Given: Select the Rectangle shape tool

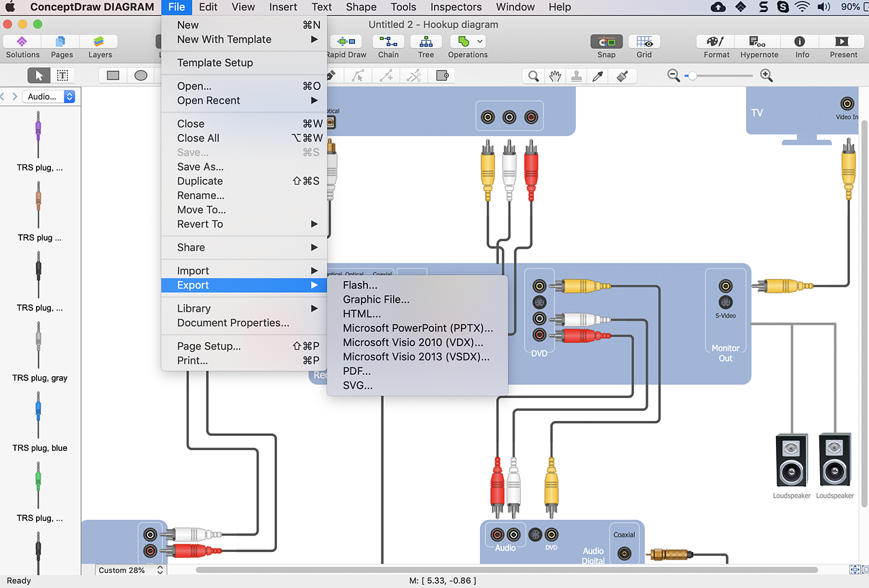Looking at the screenshot, I should click(113, 75).
